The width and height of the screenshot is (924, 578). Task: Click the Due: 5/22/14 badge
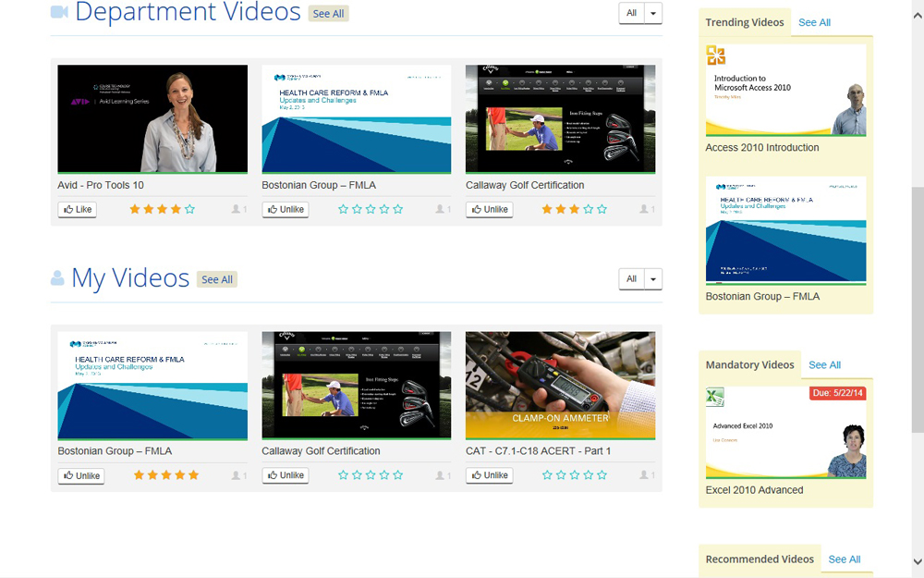point(837,393)
